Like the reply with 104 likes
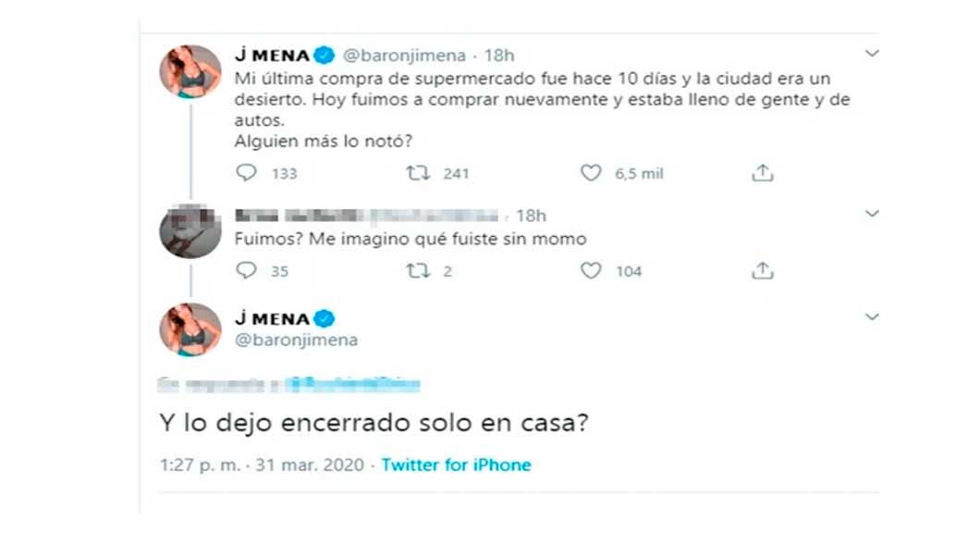Image resolution: width=980 pixels, height=533 pixels. pos(591,271)
